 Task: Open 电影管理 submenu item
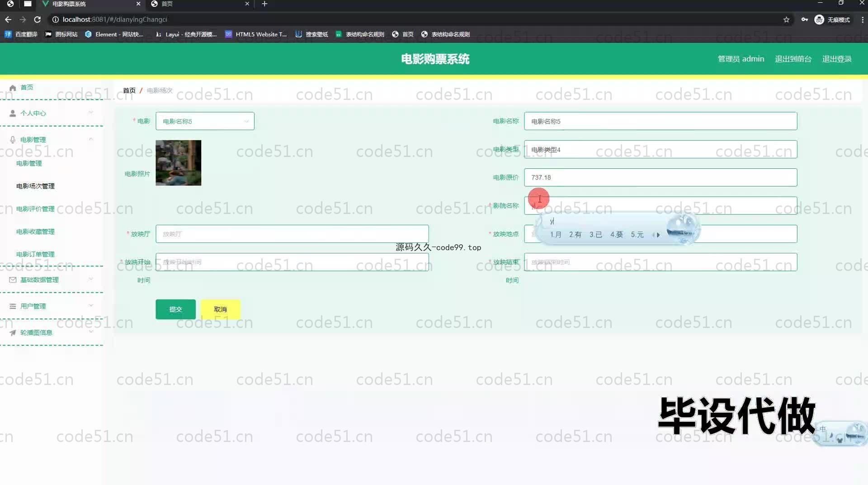point(29,163)
